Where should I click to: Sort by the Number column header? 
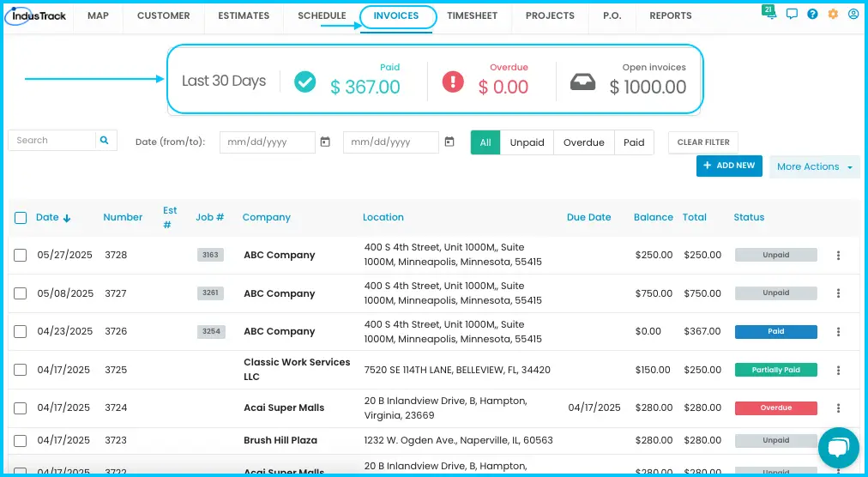pos(123,217)
